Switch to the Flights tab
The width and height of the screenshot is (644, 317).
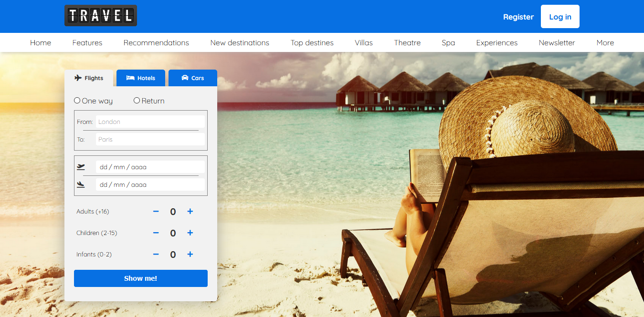click(x=89, y=78)
